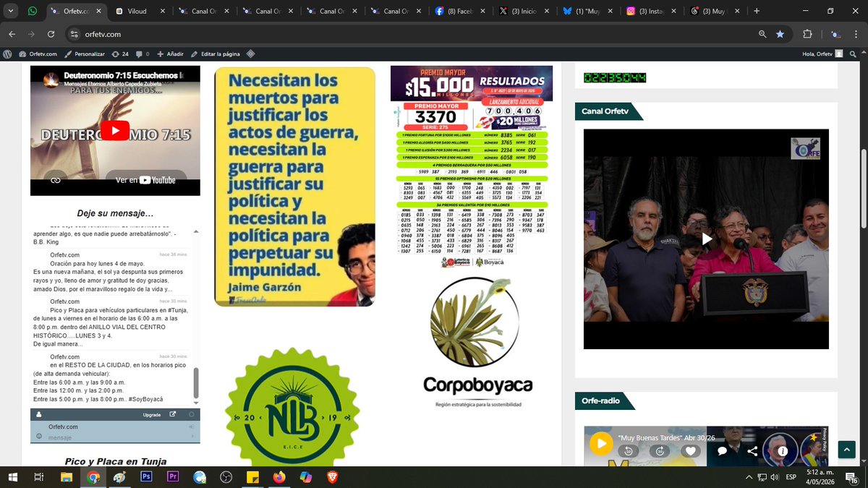Click the Canal Orfetv section heading
Viewport: 868px width, 488px height.
(x=605, y=111)
